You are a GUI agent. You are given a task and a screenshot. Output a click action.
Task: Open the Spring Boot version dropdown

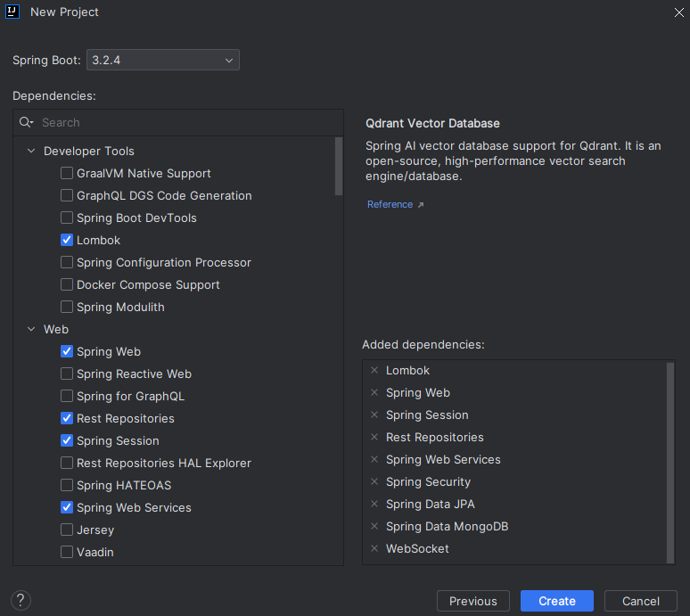[x=163, y=61]
